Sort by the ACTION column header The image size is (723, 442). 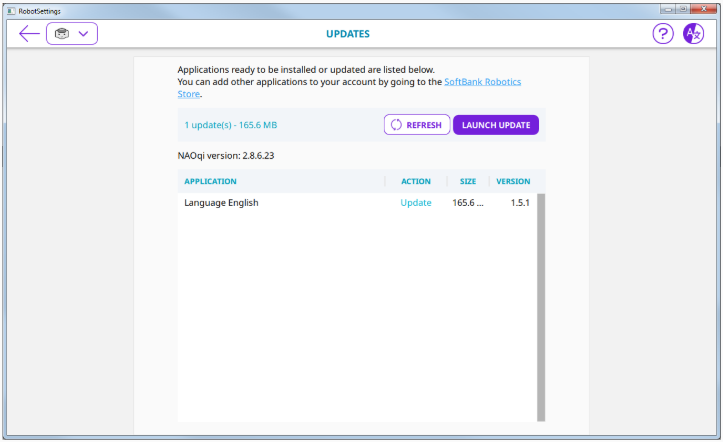(x=416, y=181)
